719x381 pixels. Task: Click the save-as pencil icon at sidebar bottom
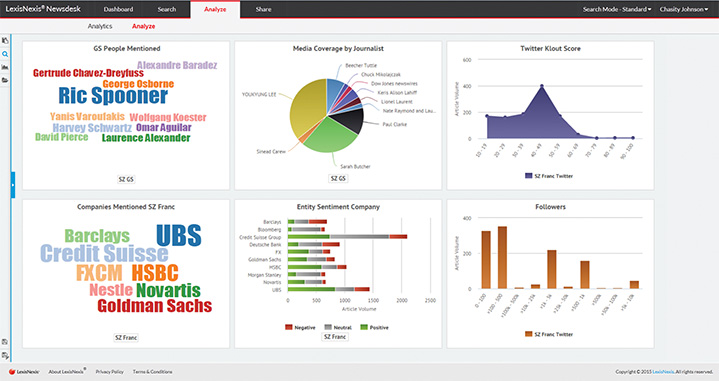(x=5, y=355)
